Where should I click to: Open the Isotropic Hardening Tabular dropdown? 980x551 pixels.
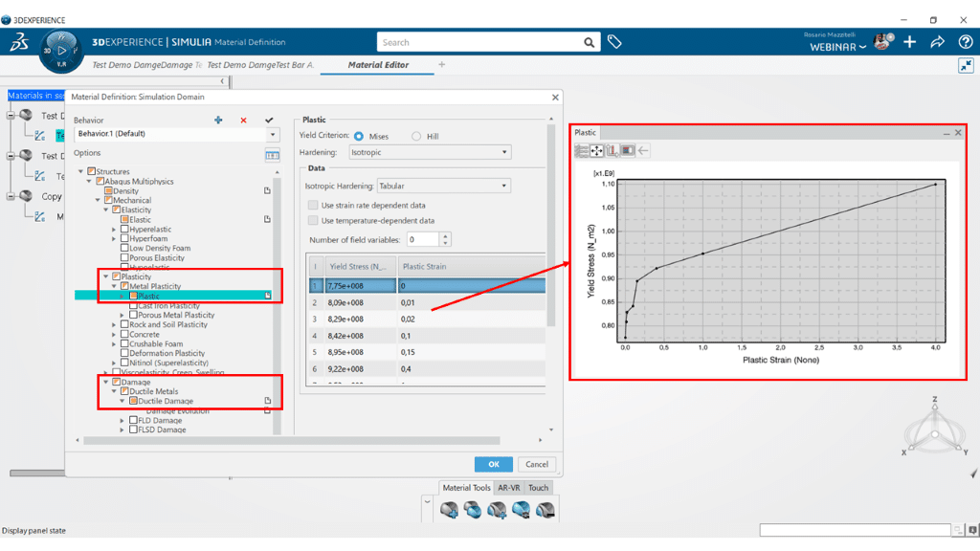click(443, 186)
